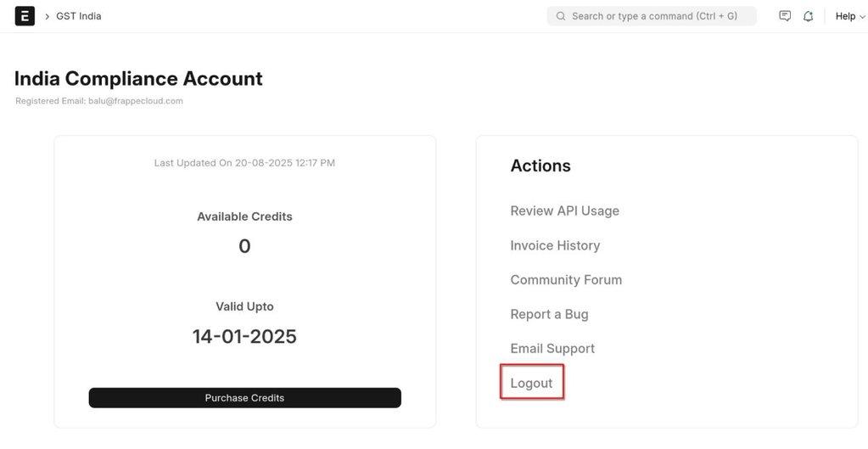Click the ERPNext logo icon
Viewport: 868px width, 449px height.
pos(25,16)
